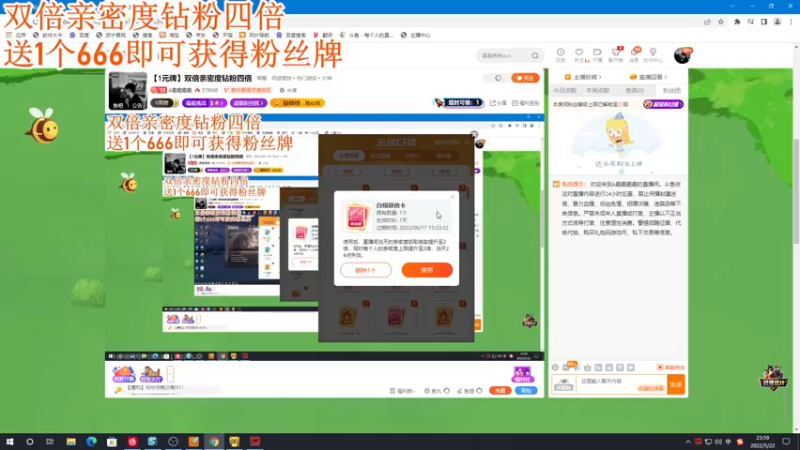Click the user avatar in page header

coord(682,55)
